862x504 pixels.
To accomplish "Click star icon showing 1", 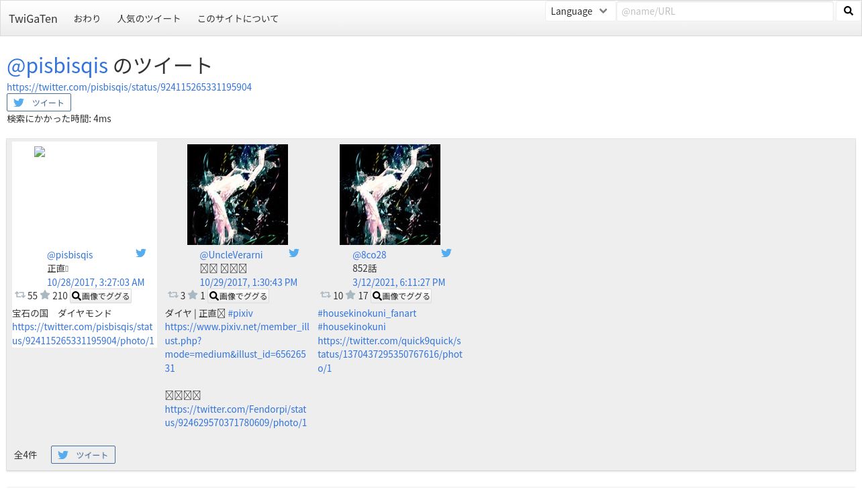I will pyautogui.click(x=193, y=295).
